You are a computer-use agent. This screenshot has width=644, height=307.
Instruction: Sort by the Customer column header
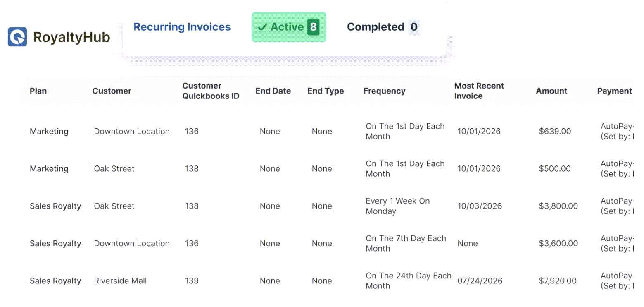click(x=112, y=91)
